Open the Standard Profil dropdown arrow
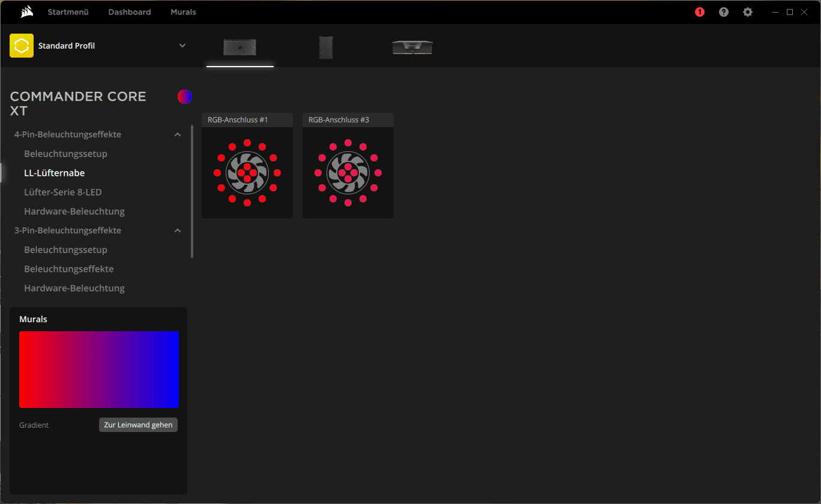 click(182, 46)
